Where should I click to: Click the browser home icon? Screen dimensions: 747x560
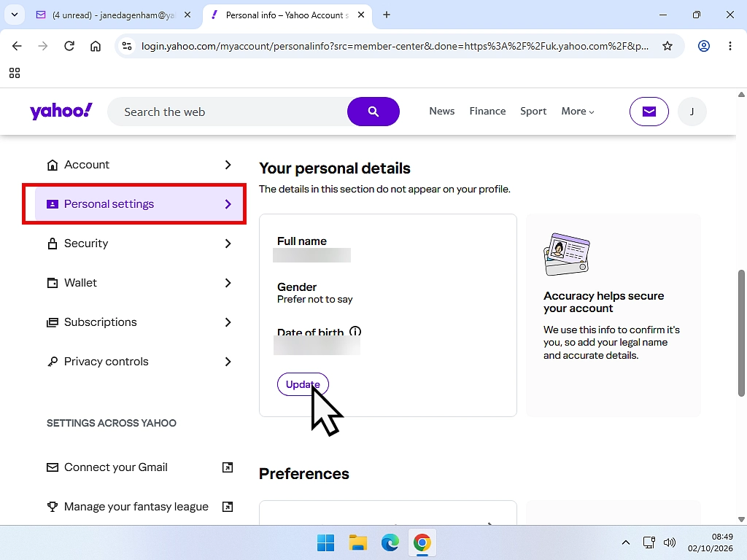(x=96, y=46)
